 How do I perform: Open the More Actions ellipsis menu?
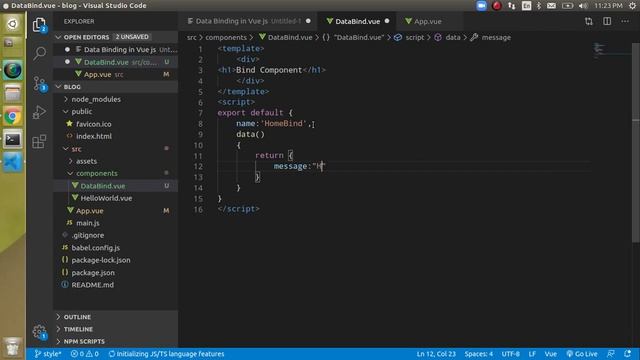[625, 21]
